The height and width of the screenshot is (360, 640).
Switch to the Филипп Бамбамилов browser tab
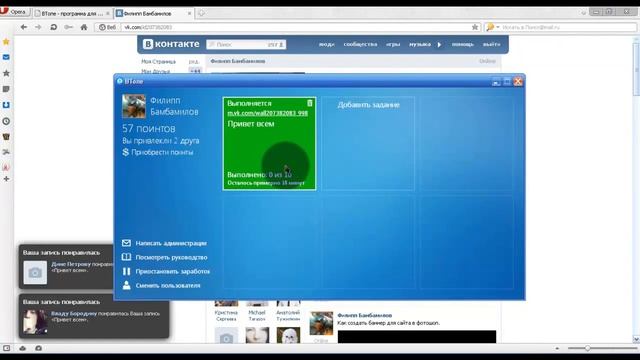154,13
